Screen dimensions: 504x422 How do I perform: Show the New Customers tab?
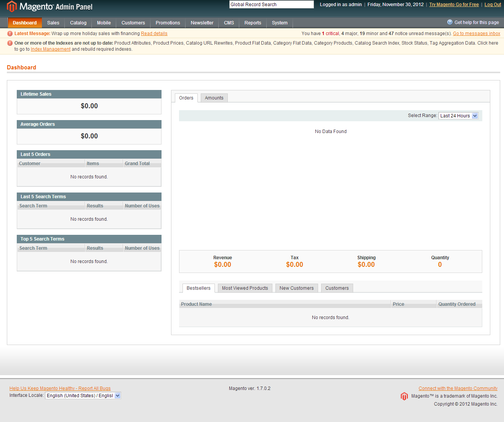point(296,288)
